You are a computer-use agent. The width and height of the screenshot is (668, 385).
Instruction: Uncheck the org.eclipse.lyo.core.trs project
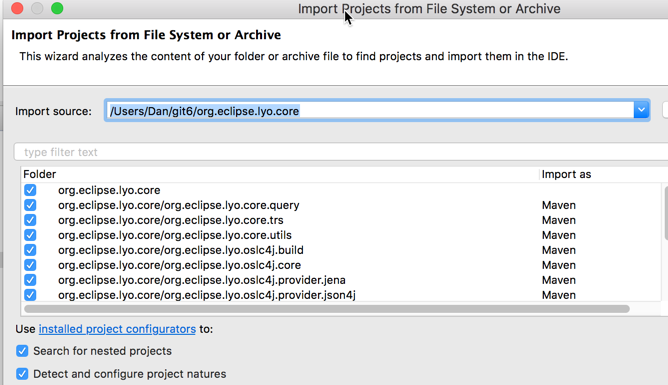click(30, 220)
